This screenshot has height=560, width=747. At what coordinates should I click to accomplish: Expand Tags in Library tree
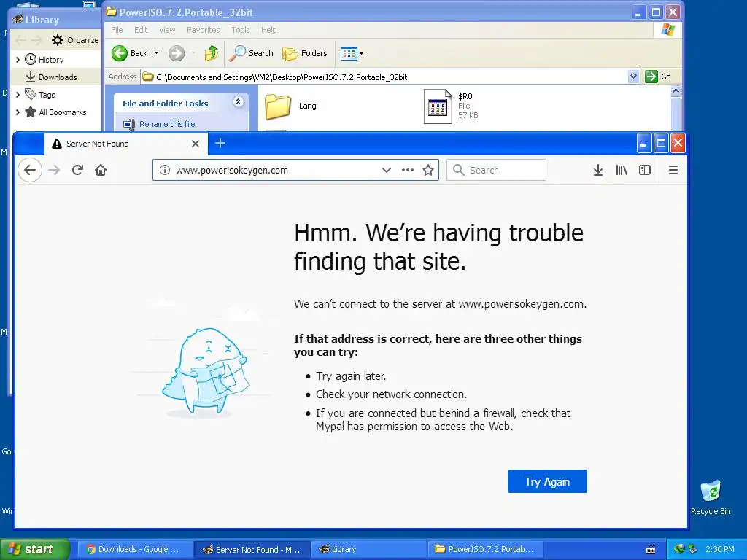pyautogui.click(x=18, y=95)
